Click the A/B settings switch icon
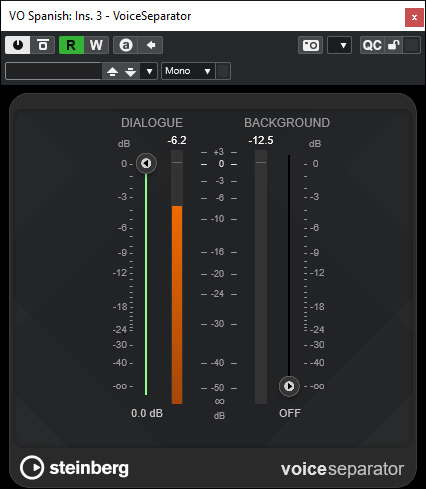 [126, 45]
